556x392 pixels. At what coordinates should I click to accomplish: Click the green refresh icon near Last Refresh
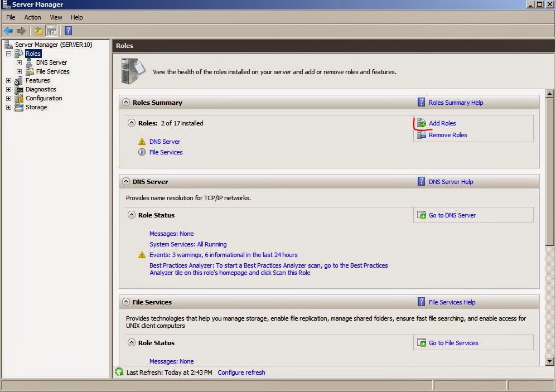(119, 372)
